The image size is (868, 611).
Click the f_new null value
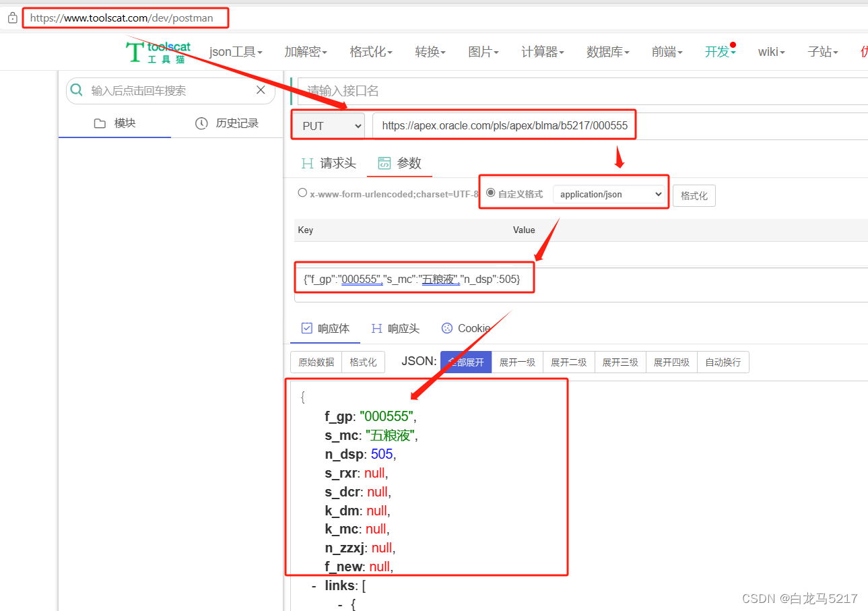click(x=379, y=567)
